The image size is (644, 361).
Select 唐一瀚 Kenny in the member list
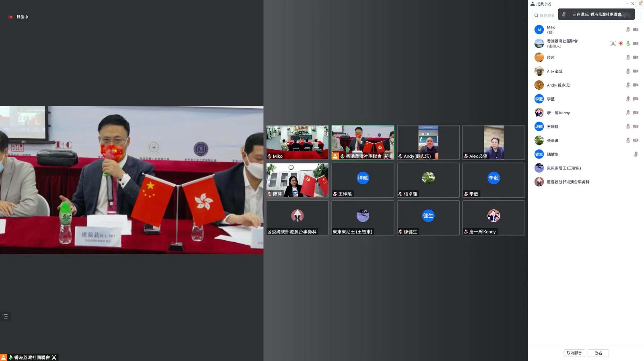[x=558, y=113]
